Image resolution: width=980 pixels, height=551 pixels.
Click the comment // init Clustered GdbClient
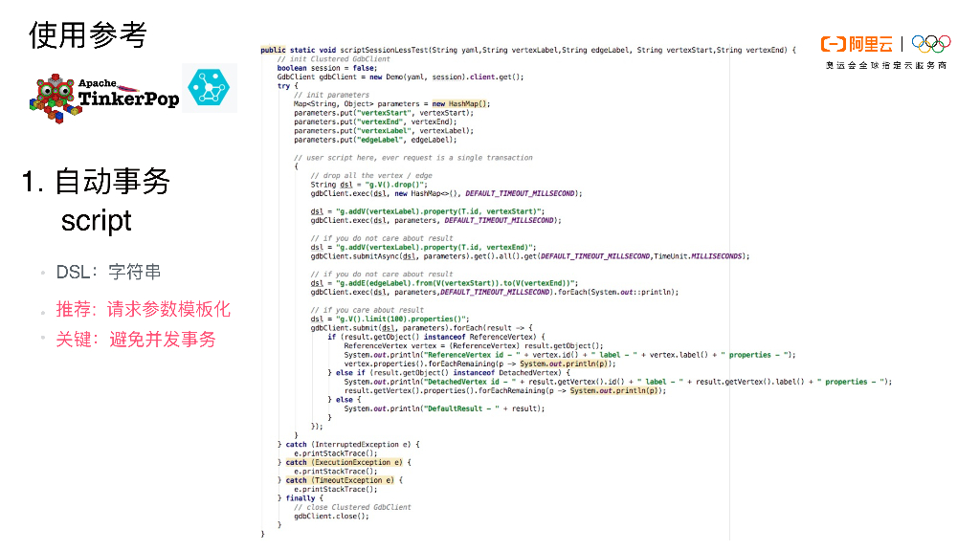coord(334,59)
